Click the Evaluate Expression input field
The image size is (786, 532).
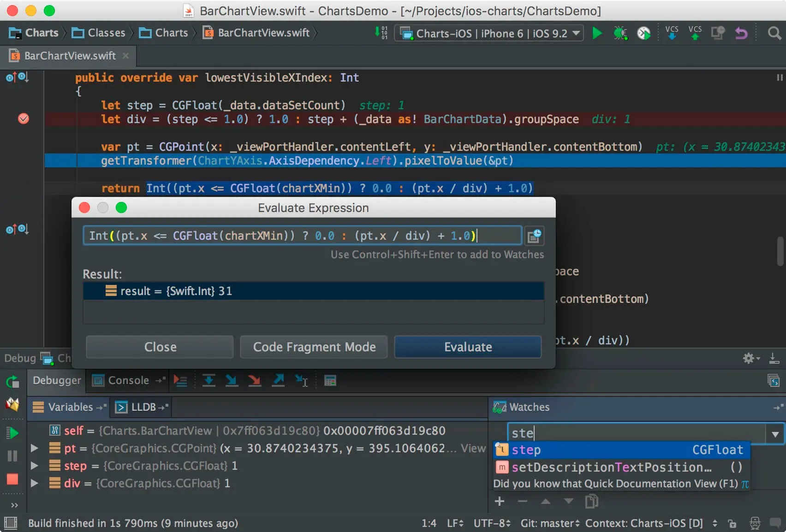[303, 236]
